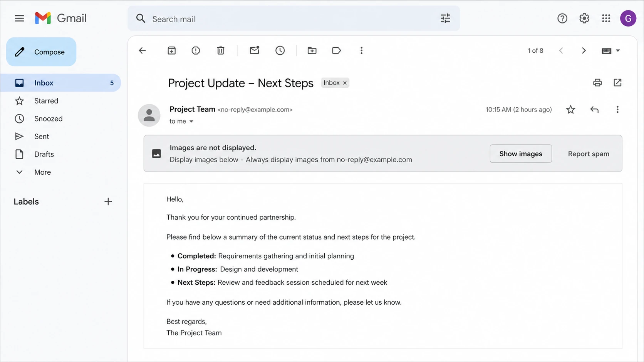Mark the email as unread
Screen dimensions: 644x362
[x=254, y=50]
